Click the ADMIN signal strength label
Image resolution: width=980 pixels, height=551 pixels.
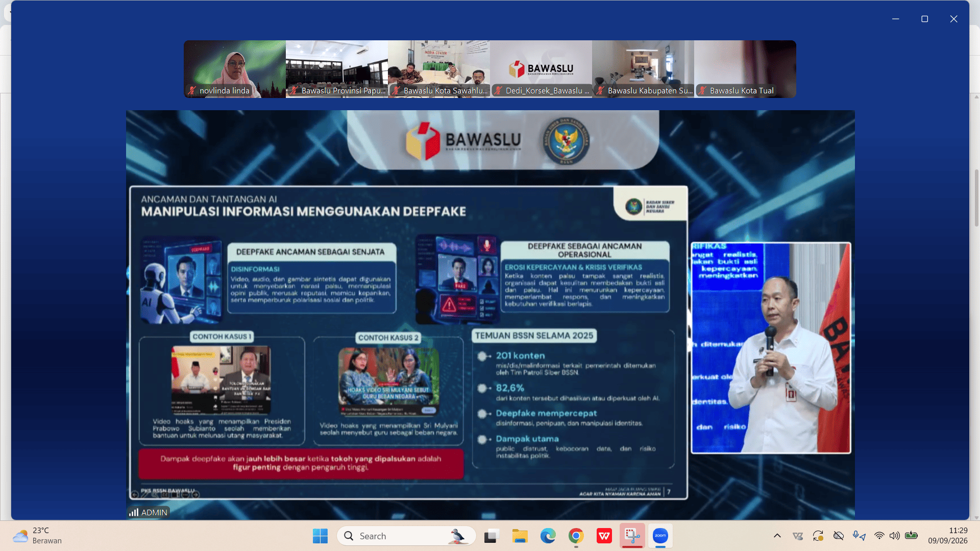click(148, 512)
